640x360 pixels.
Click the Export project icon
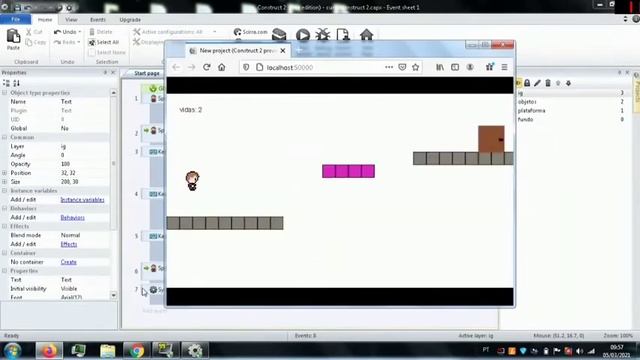click(343, 35)
